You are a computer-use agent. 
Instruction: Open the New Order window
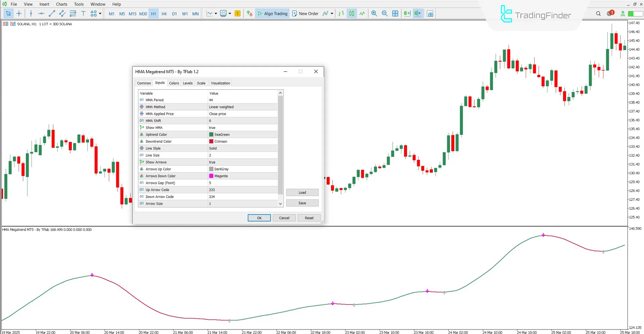[x=305, y=13]
